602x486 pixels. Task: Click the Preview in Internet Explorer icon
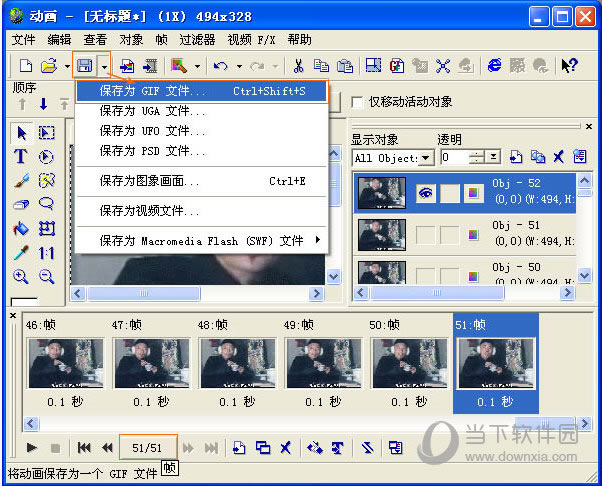494,65
